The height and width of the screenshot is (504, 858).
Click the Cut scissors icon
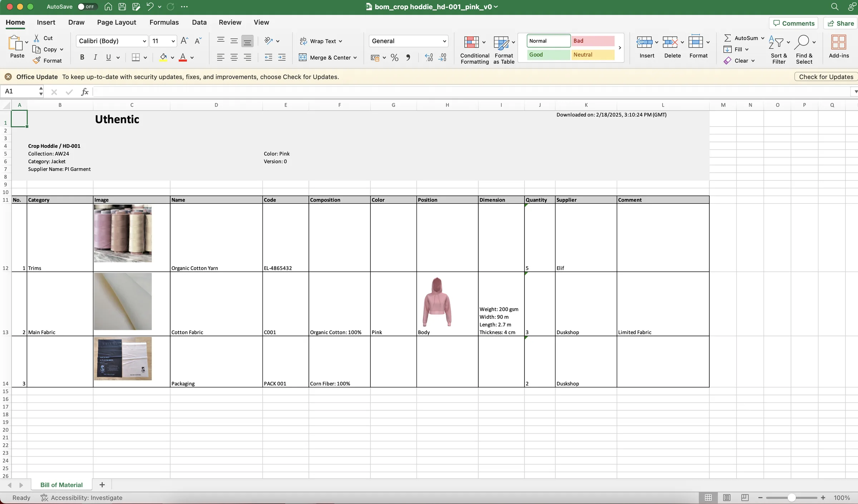tap(36, 38)
